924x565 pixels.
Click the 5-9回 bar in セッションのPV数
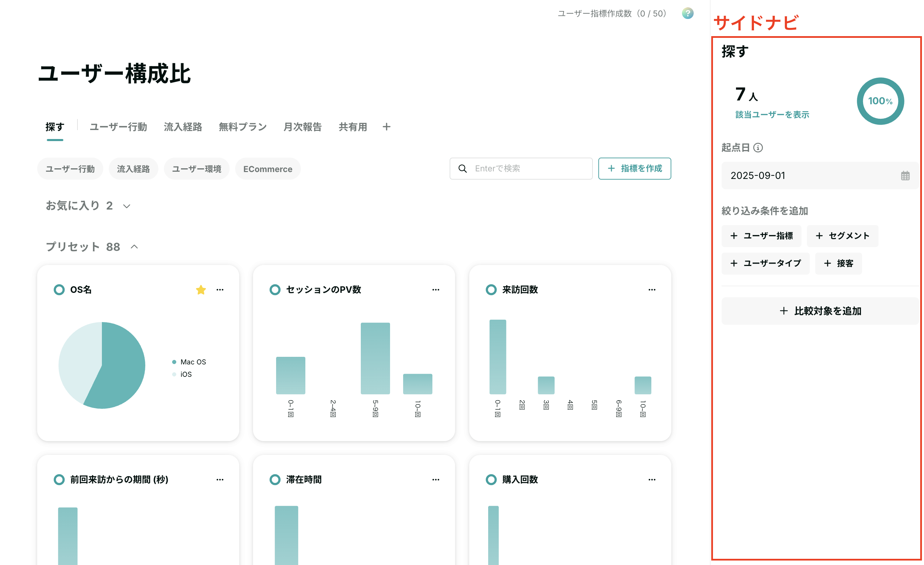pos(375,359)
